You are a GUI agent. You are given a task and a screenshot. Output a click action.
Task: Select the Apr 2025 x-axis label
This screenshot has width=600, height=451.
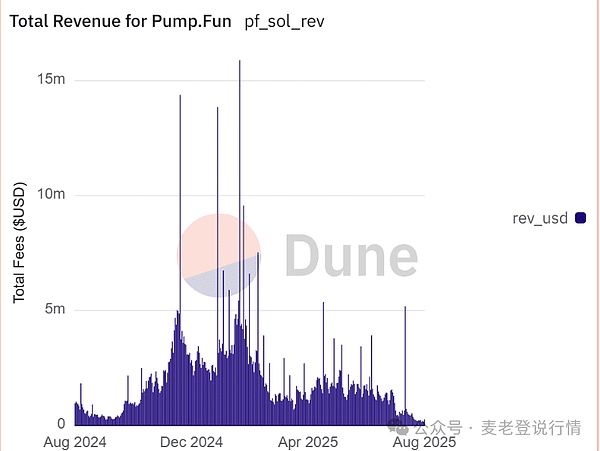pyautogui.click(x=308, y=441)
